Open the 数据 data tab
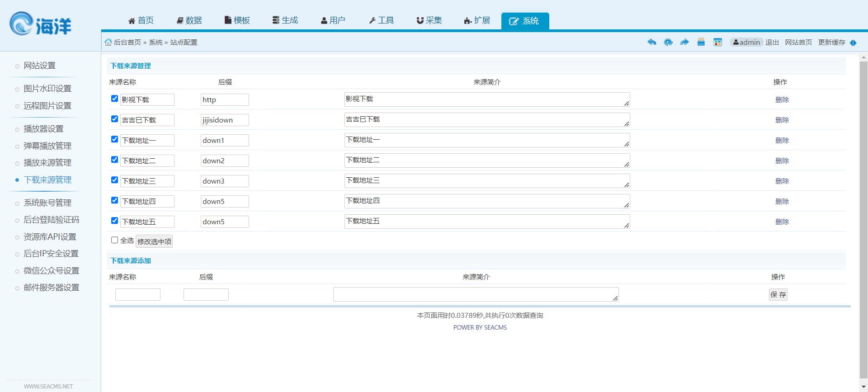This screenshot has width=868, height=392. [x=189, y=20]
